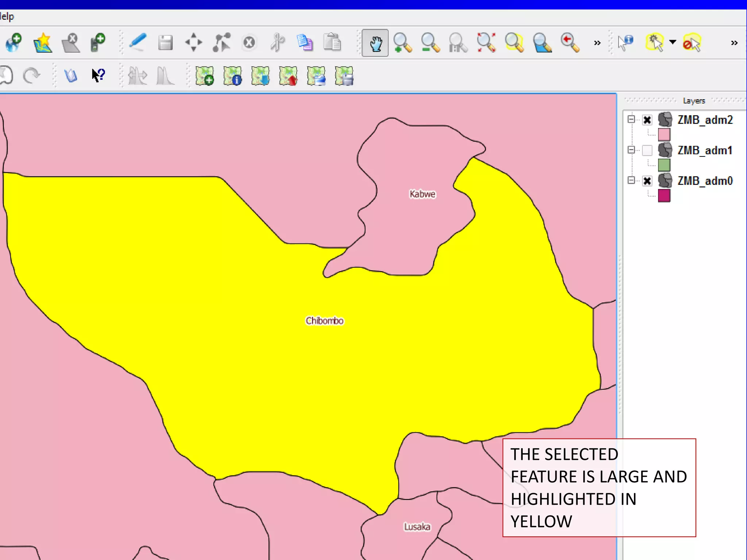Screen dimensions: 747x560
Task: Expand the map navigation toolbar overflow chevron
Action: (x=597, y=43)
